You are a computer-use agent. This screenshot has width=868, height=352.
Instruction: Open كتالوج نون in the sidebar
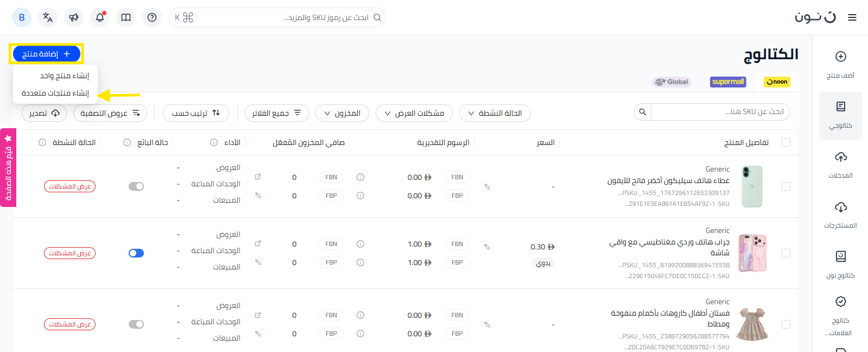click(840, 265)
